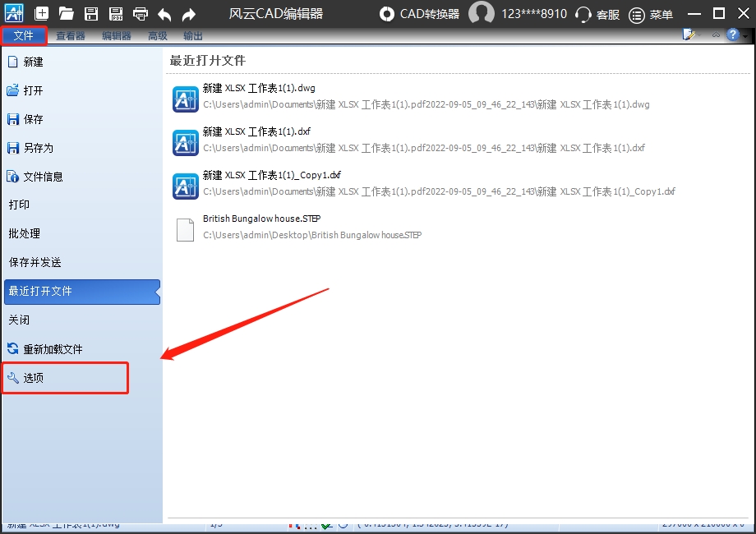
Task: Click the new file icon in title bar
Action: (42, 14)
